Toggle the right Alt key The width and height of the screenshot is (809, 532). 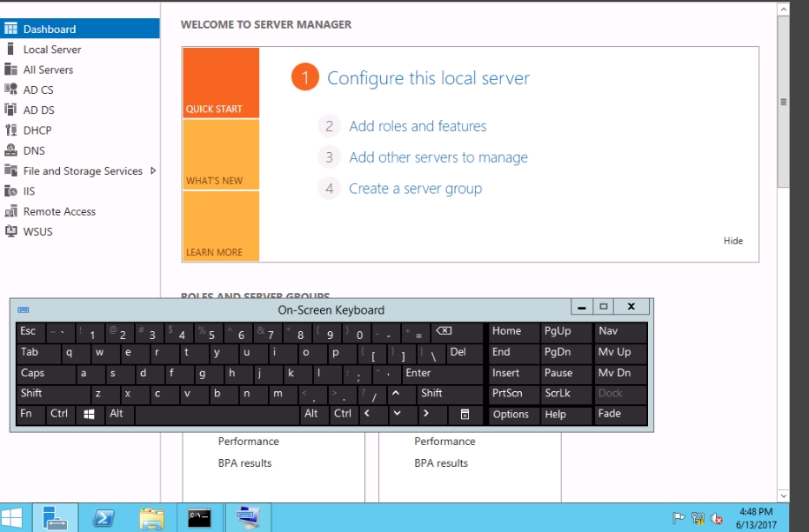pyautogui.click(x=313, y=415)
